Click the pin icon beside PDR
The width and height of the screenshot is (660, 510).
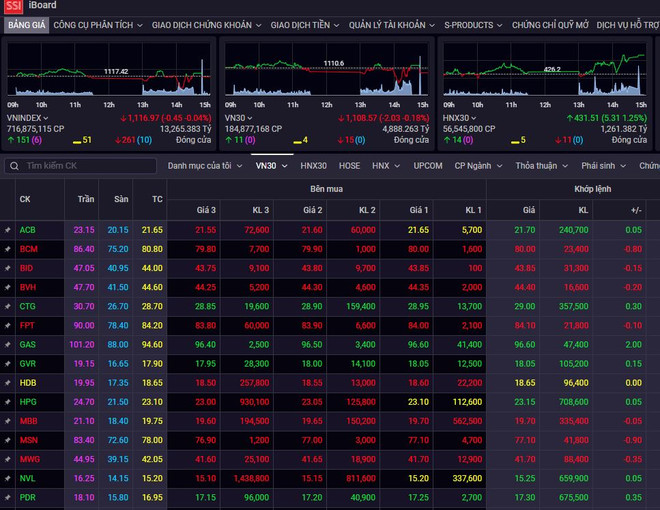point(8,497)
